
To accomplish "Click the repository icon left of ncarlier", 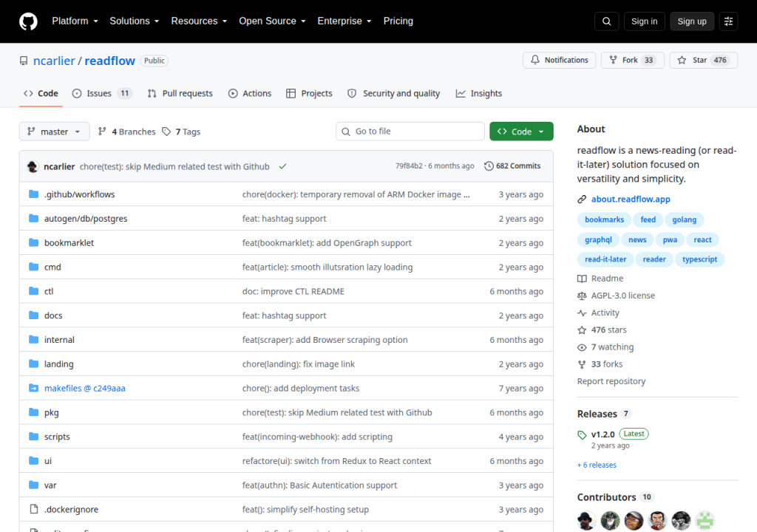I will pyautogui.click(x=24, y=61).
